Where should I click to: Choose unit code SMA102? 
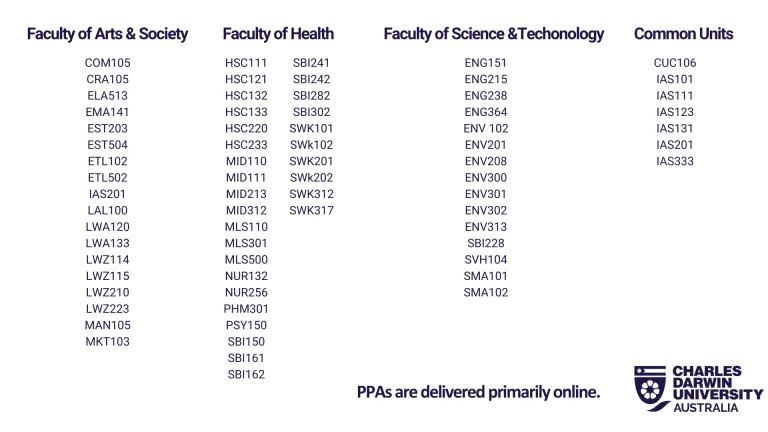point(486,293)
